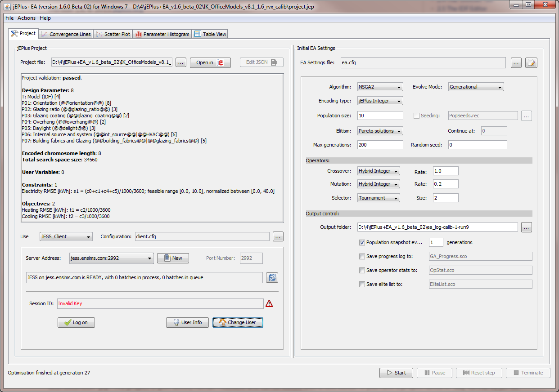
Task: Click 'Optimisation finished at generation 27' status
Action: pos(49,373)
